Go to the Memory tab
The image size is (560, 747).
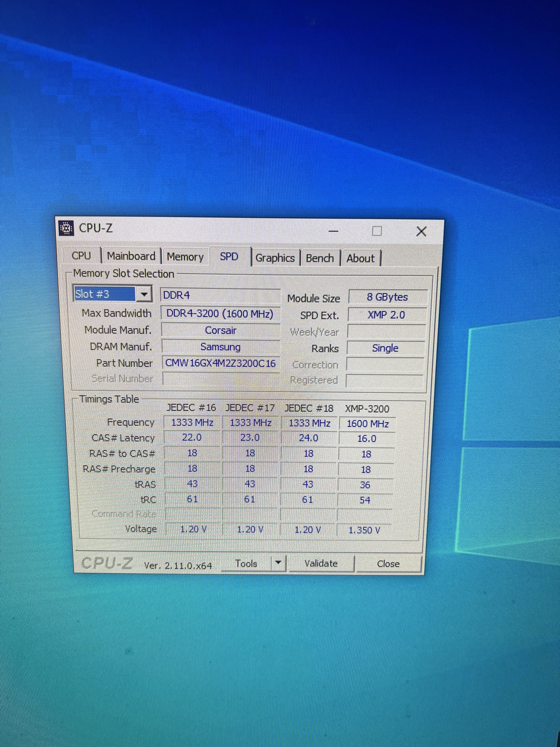(x=185, y=257)
